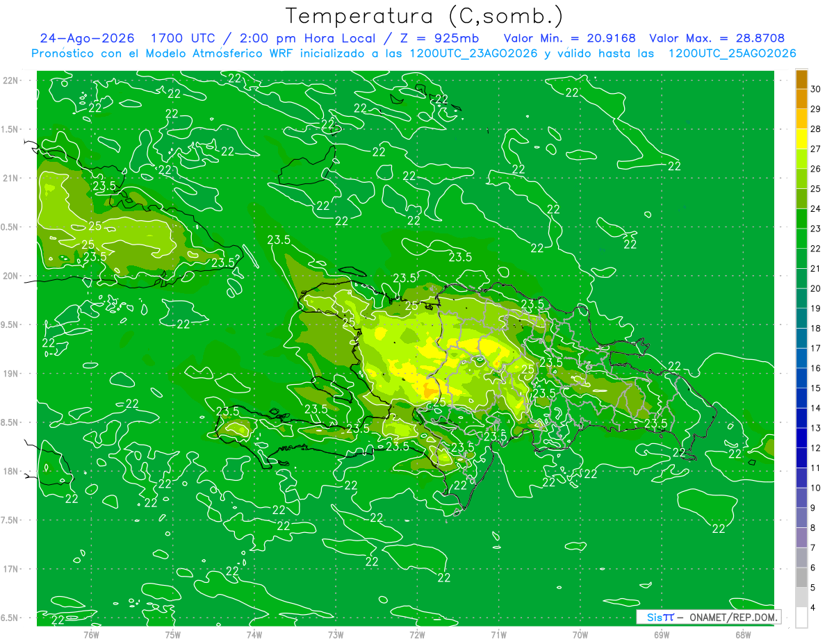Select the "1200UTC_25AGO2026" valid-until time
The height and width of the screenshot is (644, 834).
pyautogui.click(x=732, y=53)
